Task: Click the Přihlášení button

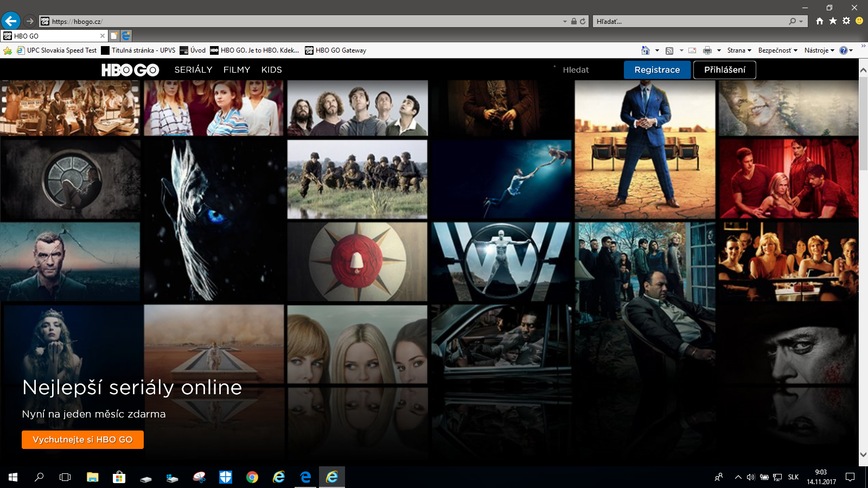Action: click(725, 70)
